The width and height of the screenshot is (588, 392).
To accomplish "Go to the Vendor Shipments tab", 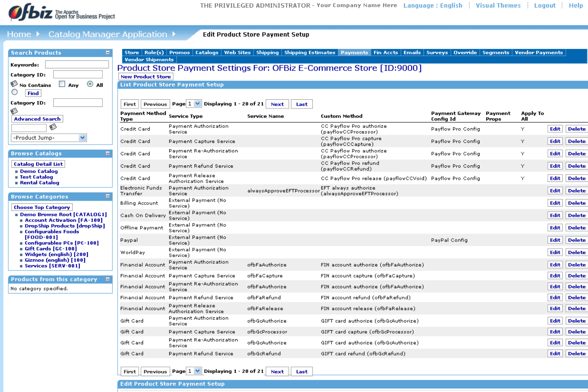I will coord(149,60).
